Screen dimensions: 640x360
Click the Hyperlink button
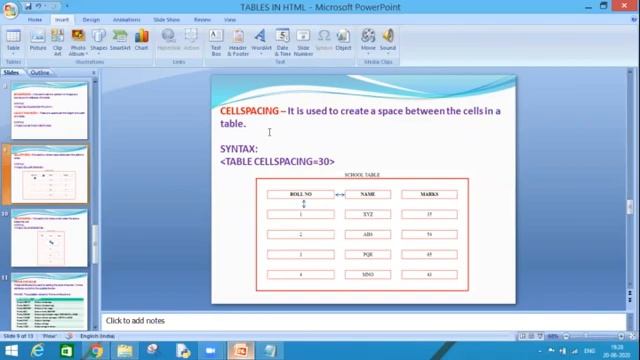coord(169,41)
